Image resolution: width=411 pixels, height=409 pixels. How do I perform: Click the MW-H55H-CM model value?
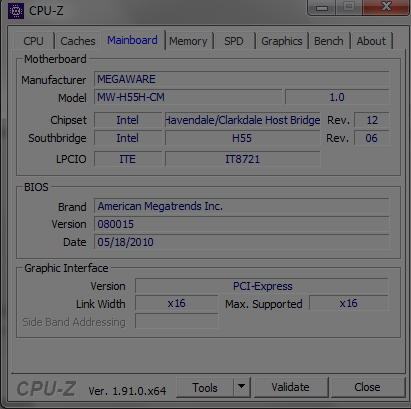click(188, 97)
